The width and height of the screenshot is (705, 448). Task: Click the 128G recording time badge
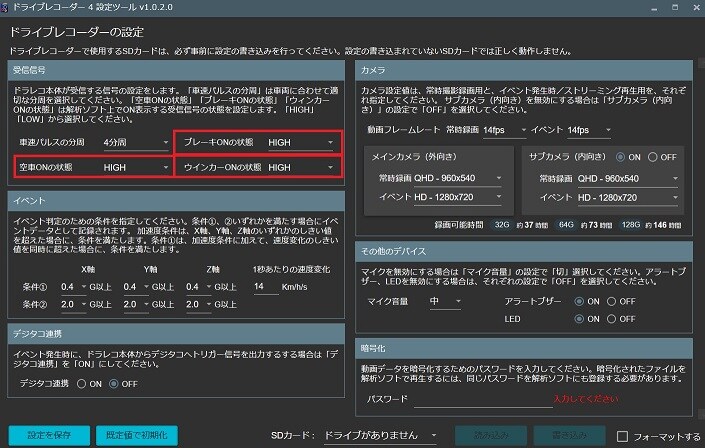pyautogui.click(x=630, y=224)
